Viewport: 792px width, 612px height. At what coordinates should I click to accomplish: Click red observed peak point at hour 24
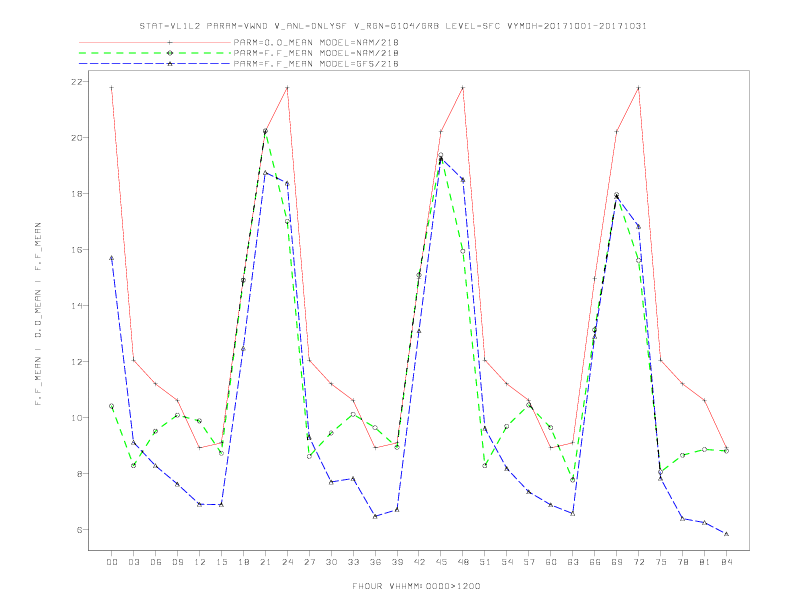pos(287,88)
